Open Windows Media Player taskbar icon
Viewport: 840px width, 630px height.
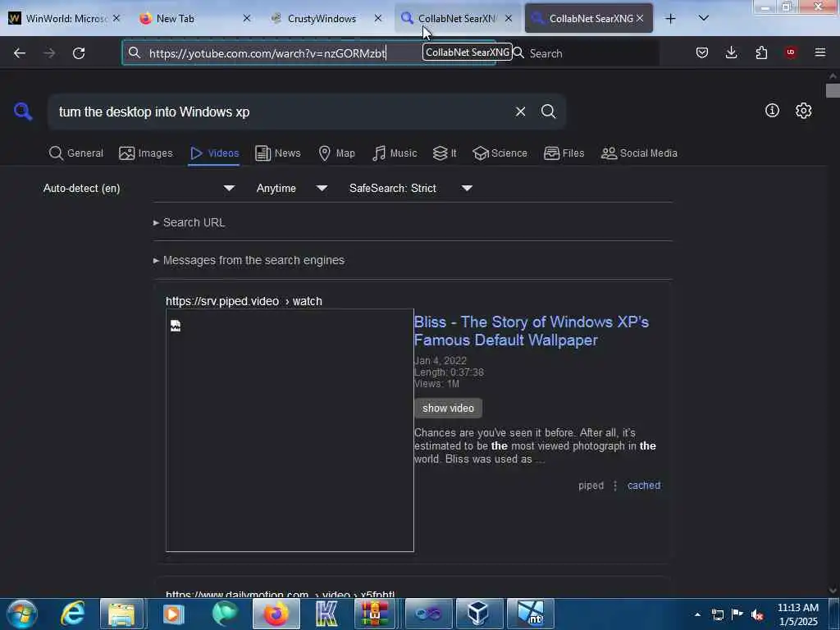tap(173, 614)
